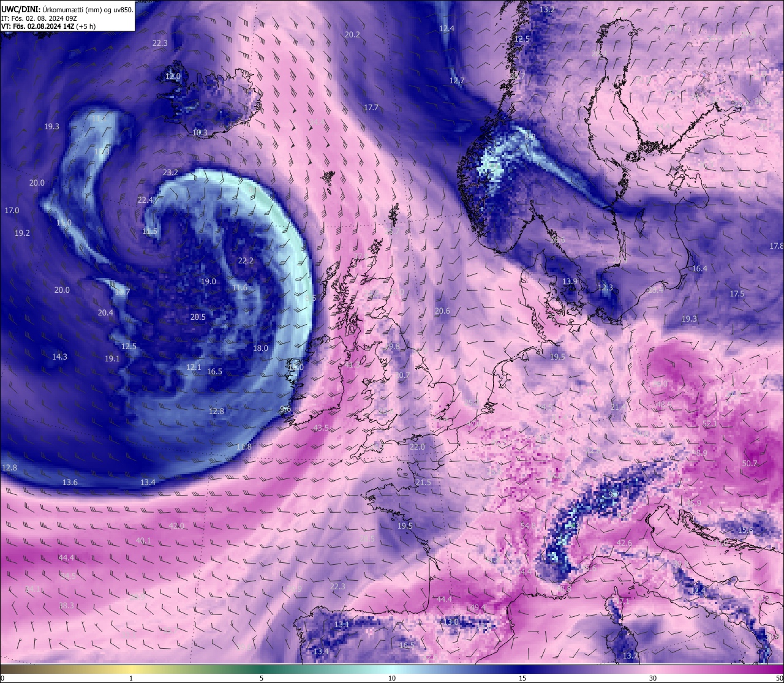Click the map value '19.2'
Image resolution: width=784 pixels, height=683 pixels.
(22, 233)
